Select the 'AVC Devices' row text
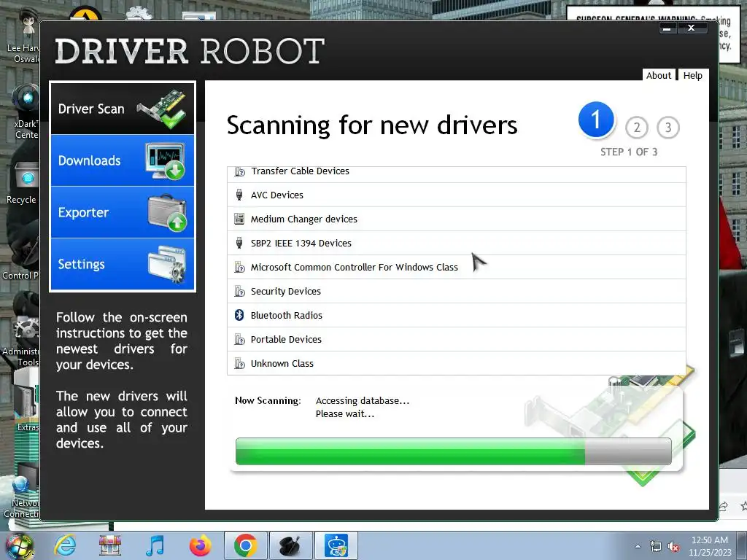 276,195
